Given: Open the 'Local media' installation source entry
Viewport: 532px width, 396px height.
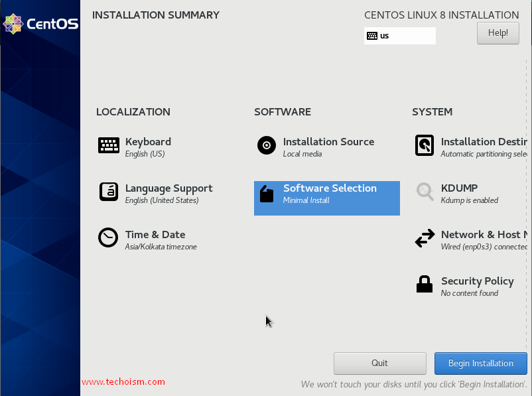Looking at the screenshot, I should 302,154.
